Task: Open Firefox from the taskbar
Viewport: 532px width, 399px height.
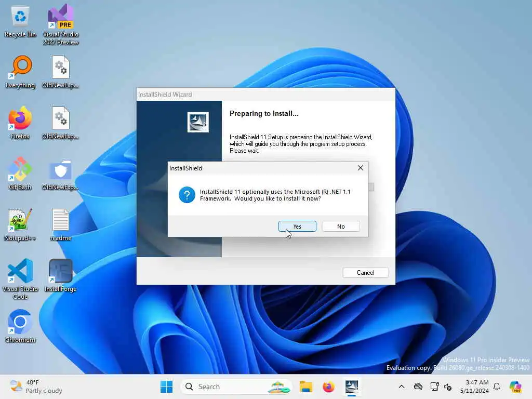Action: tap(328, 387)
